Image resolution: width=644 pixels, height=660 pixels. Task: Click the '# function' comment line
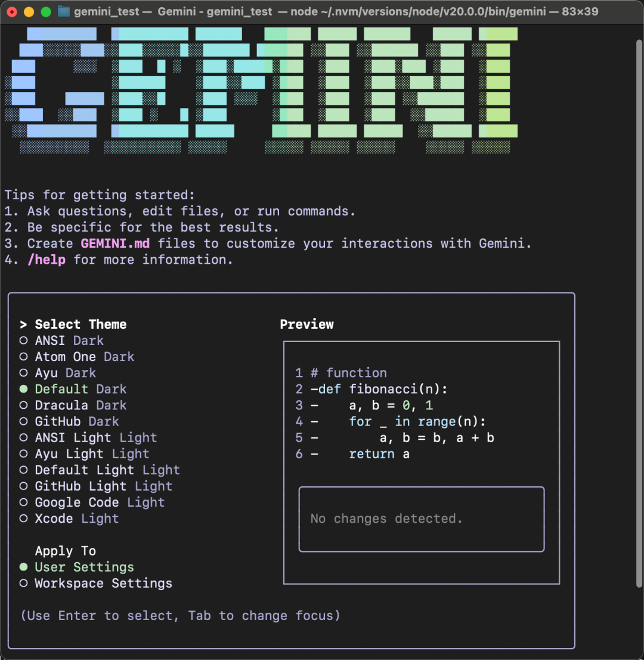coord(349,373)
